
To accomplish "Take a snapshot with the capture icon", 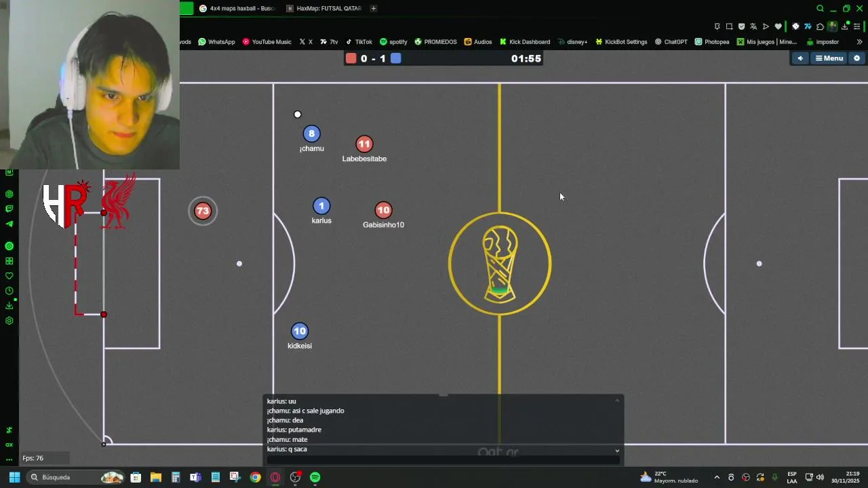I will click(x=729, y=26).
